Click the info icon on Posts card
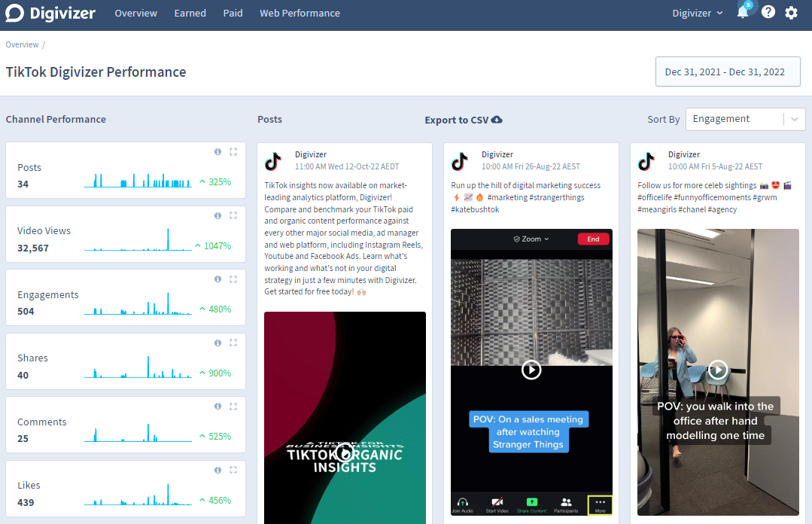 218,152
